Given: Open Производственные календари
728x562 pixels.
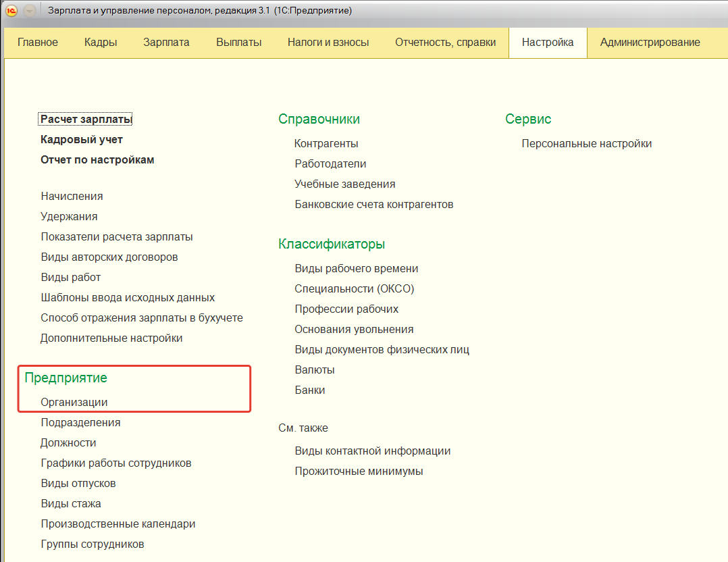Looking at the screenshot, I should click(x=118, y=524).
